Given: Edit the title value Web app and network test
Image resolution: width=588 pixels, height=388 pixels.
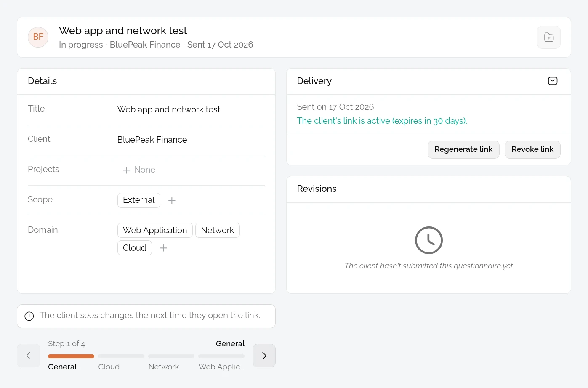Looking at the screenshot, I should [x=169, y=109].
